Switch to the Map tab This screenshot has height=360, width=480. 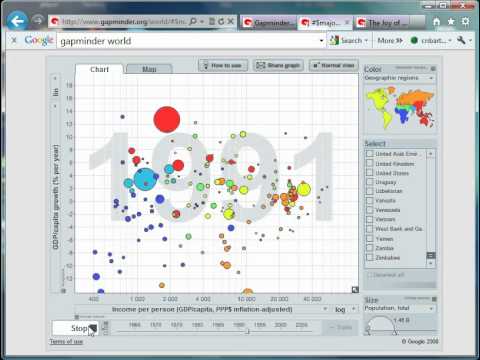tap(149, 69)
